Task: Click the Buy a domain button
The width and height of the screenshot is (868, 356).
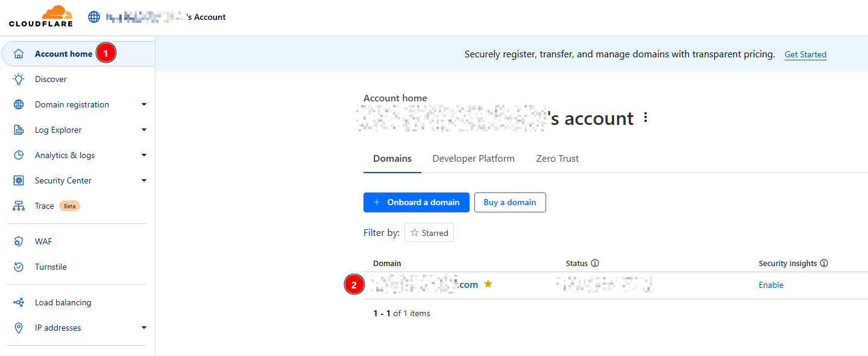Action: [x=510, y=202]
